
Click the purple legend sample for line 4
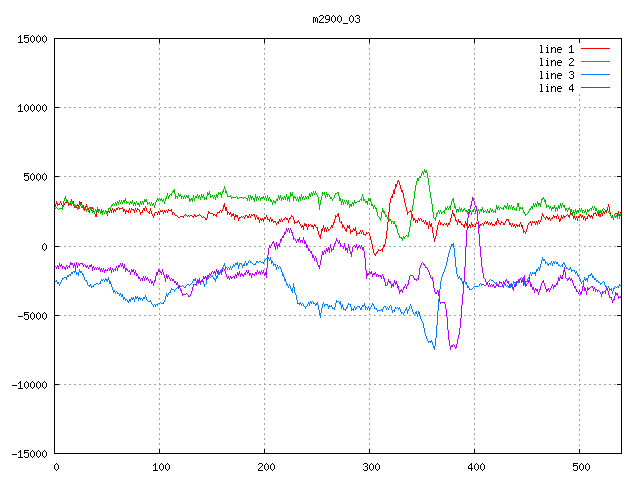[595, 88]
